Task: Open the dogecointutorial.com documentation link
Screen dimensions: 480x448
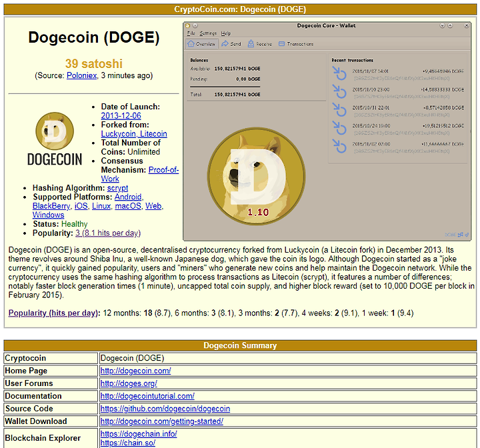Action: pyautogui.click(x=147, y=396)
